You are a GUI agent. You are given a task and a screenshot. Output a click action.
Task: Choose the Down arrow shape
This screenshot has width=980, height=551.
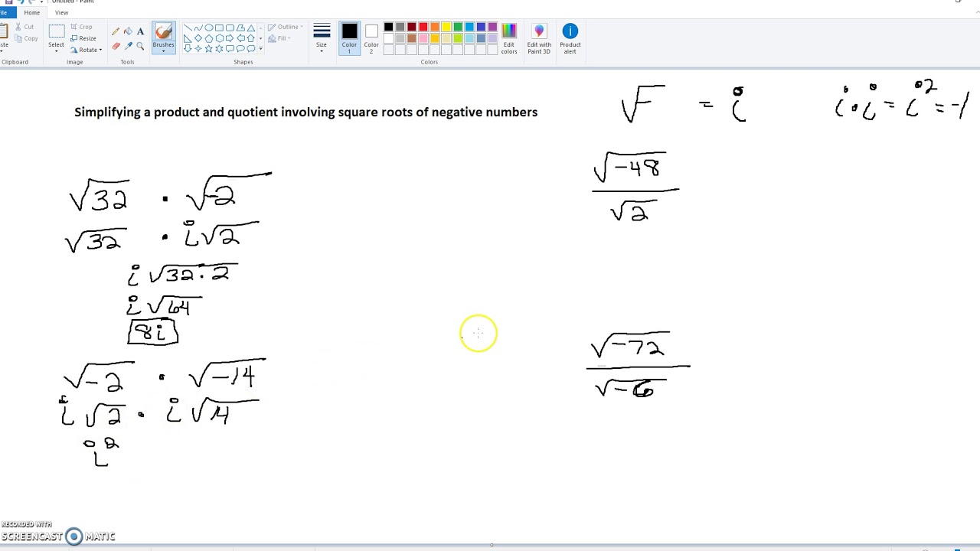point(188,48)
